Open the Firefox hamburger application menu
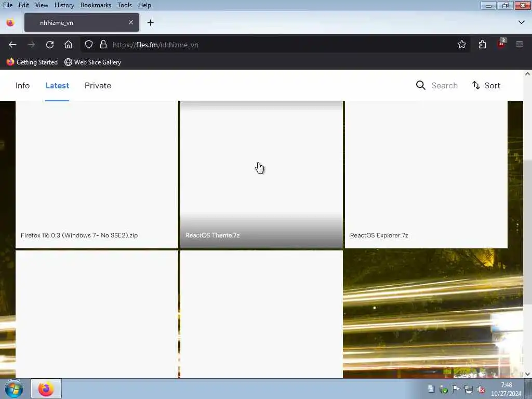Screen dimensions: 532x399 (x=520, y=45)
